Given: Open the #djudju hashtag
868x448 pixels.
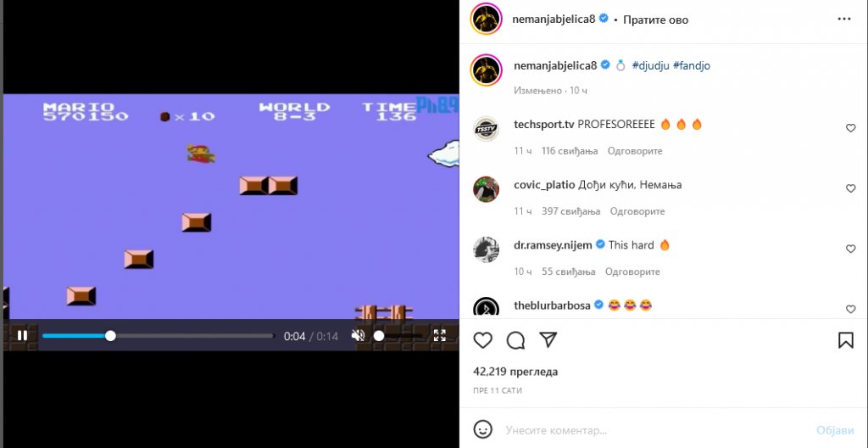Looking at the screenshot, I should click(x=650, y=65).
